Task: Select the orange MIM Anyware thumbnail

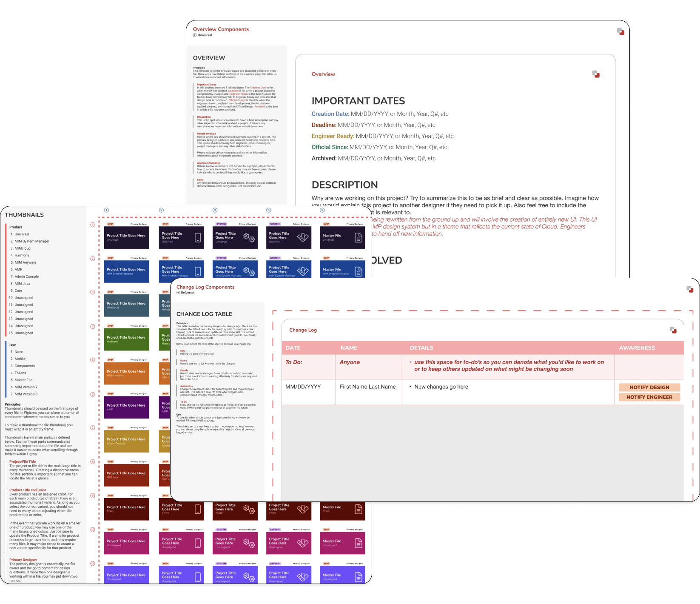Action: [126, 373]
